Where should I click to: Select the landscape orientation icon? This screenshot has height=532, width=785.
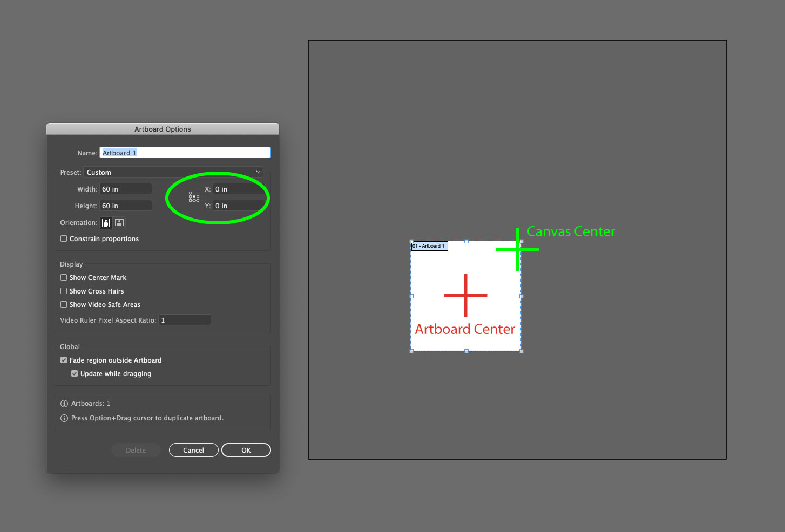click(119, 222)
